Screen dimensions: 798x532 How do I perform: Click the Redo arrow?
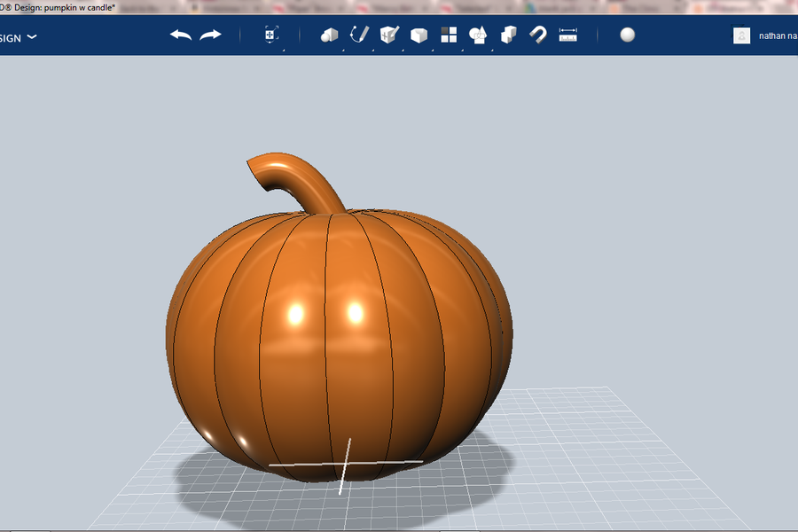[210, 35]
